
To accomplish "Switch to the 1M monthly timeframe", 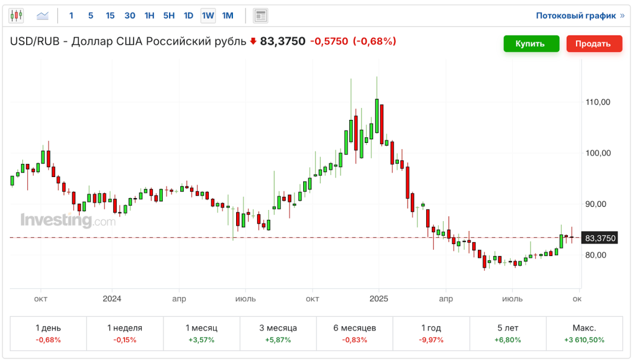I will pos(227,15).
